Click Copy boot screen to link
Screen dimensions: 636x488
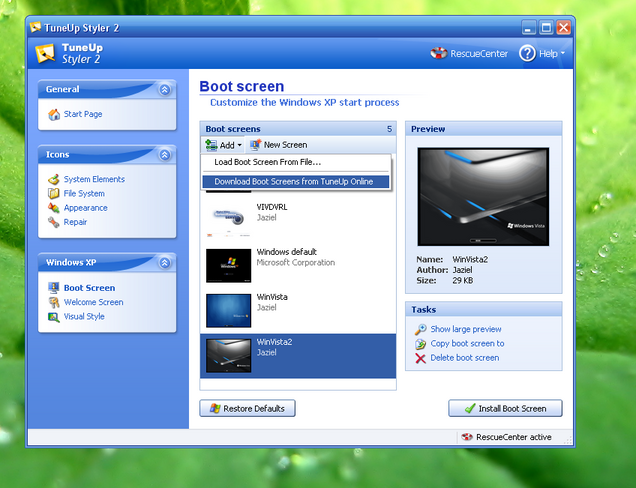click(x=467, y=344)
